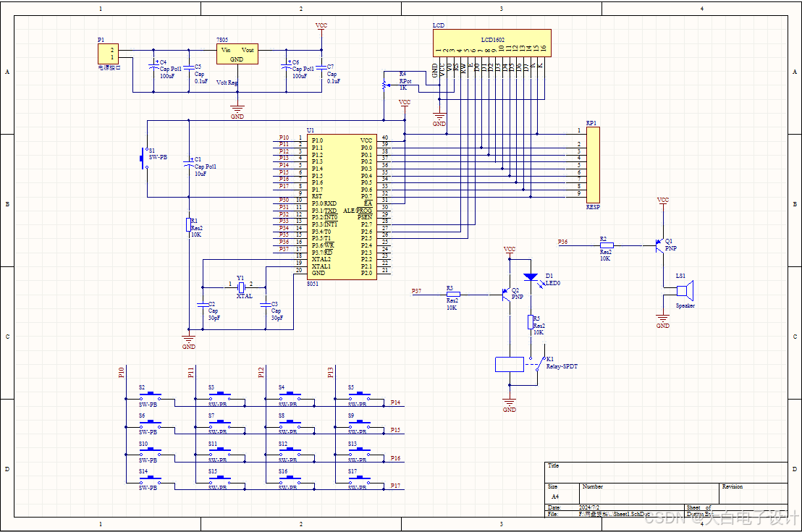Select the VCC power port above 7805 output
The width and height of the screenshot is (802, 532).
tap(321, 27)
